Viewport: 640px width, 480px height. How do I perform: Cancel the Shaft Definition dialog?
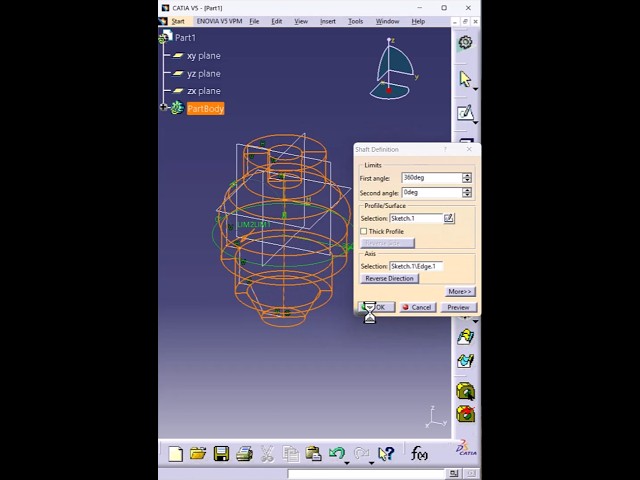coord(418,307)
